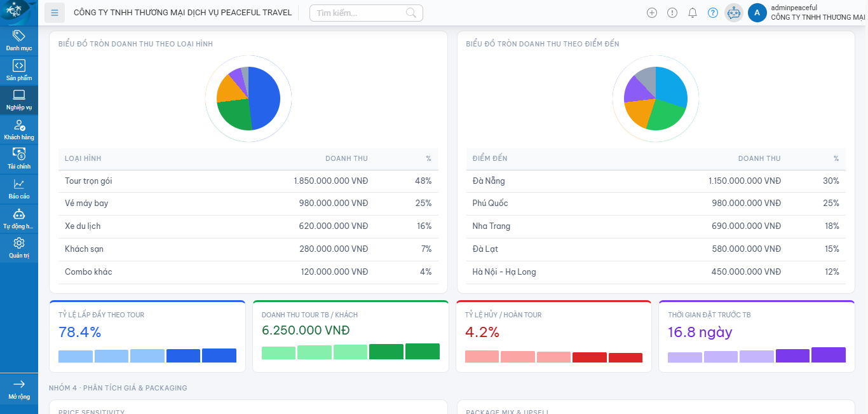Select the Nghiệp vụ menu item
This screenshot has height=414, width=868.
(x=19, y=100)
